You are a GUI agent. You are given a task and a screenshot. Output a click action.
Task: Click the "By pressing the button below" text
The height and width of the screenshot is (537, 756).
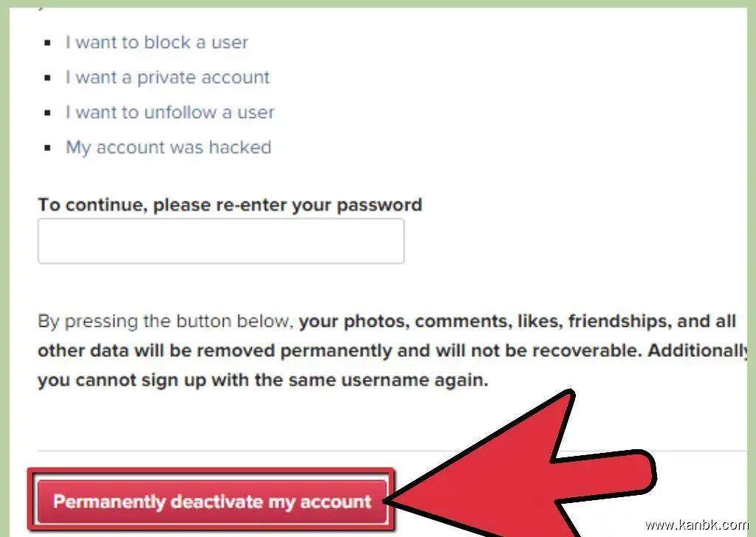pyautogui.click(x=166, y=322)
